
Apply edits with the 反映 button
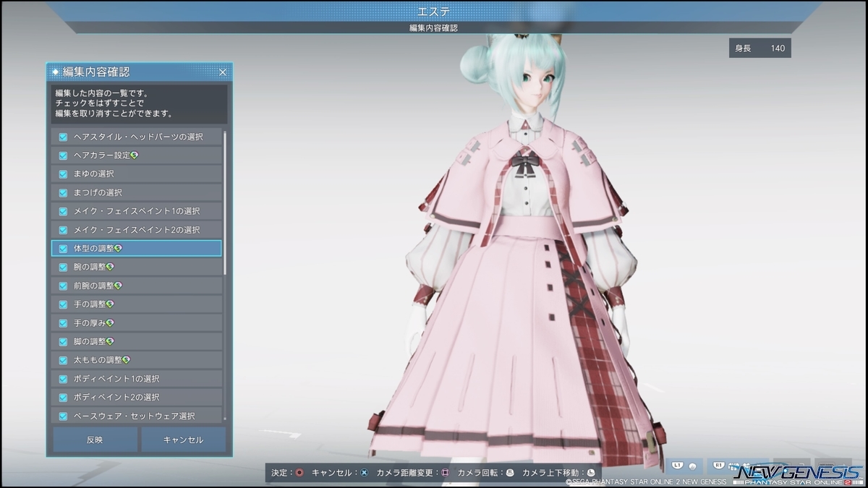pyautogui.click(x=95, y=440)
